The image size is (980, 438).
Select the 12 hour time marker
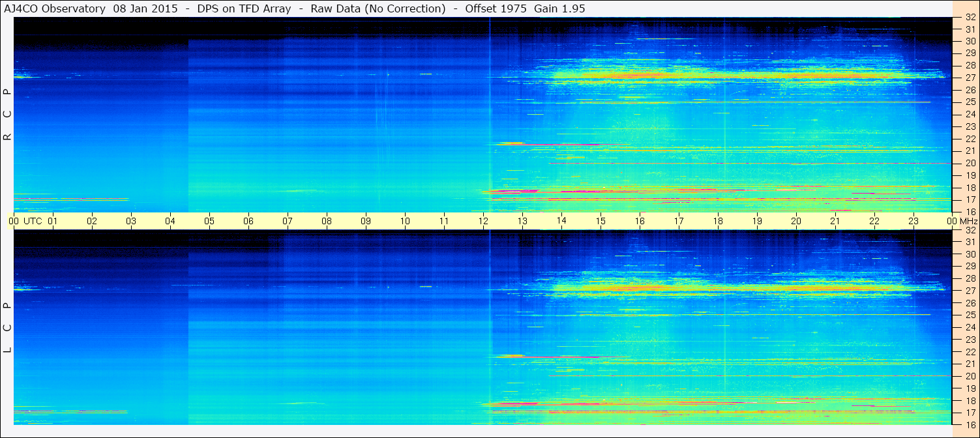point(483,221)
